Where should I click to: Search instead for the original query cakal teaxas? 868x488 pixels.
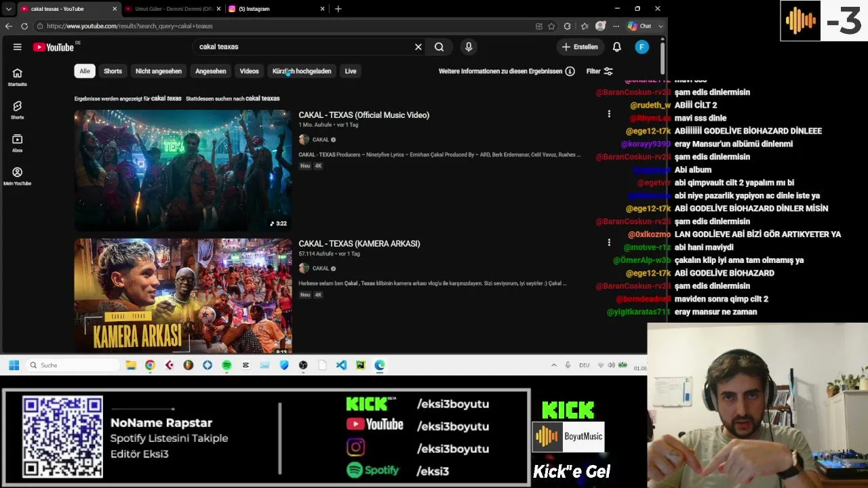coord(262,98)
